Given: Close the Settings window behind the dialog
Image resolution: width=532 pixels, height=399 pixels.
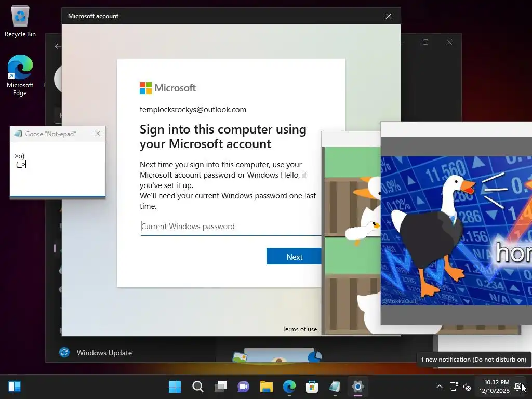Looking at the screenshot, I should (x=449, y=42).
